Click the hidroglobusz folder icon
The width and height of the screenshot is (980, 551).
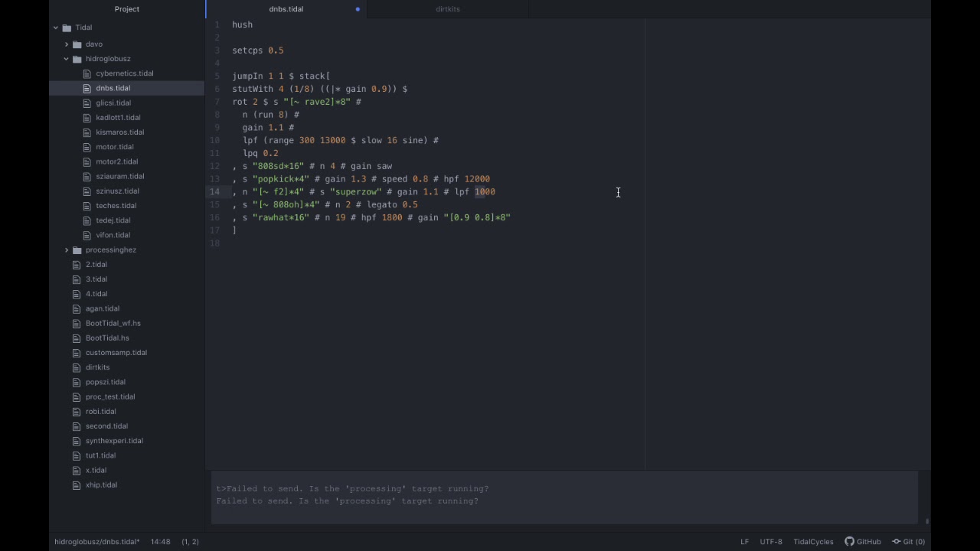pyautogui.click(x=77, y=59)
